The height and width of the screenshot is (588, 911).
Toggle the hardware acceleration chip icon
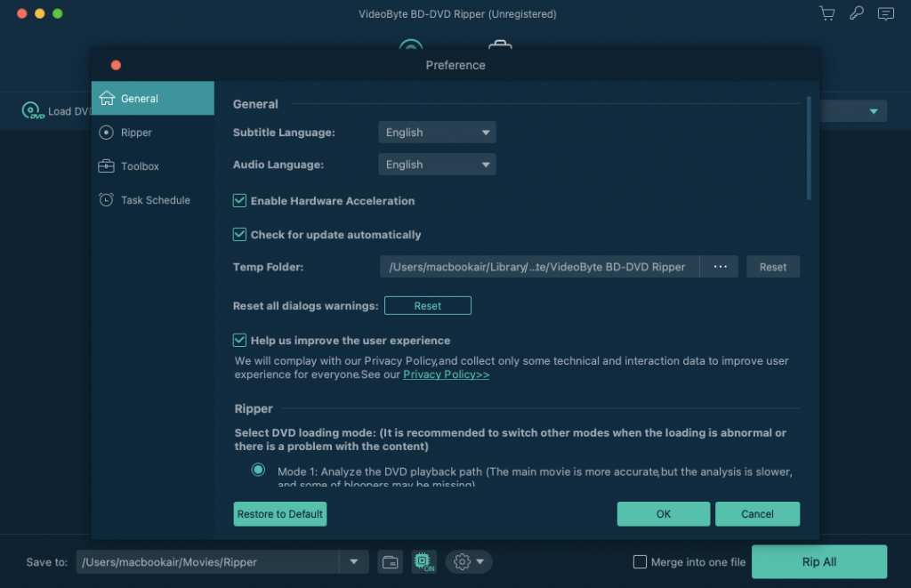(x=424, y=562)
